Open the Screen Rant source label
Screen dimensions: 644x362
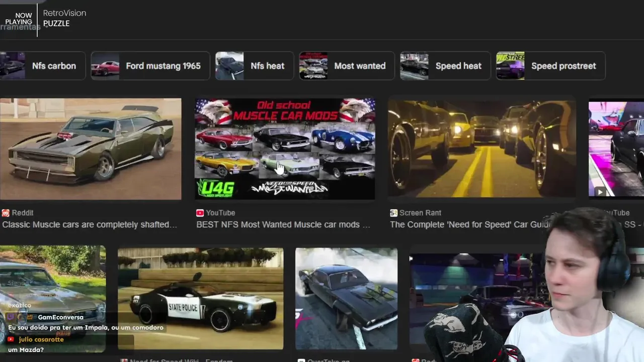click(x=420, y=213)
